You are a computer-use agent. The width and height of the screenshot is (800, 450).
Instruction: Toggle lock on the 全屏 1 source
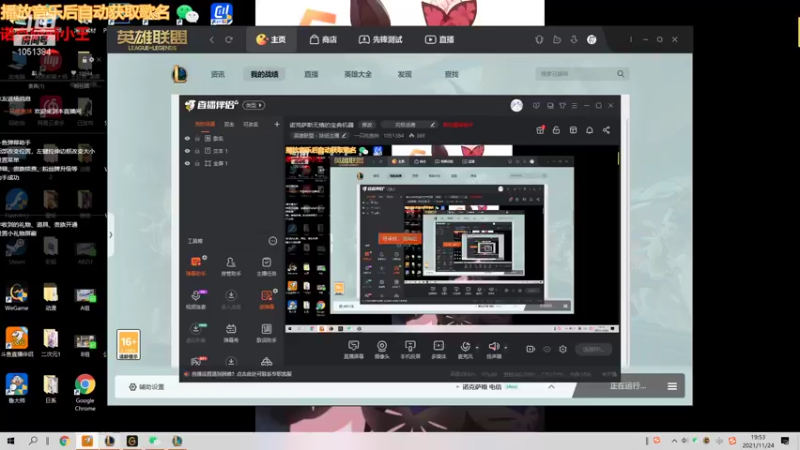click(x=197, y=163)
